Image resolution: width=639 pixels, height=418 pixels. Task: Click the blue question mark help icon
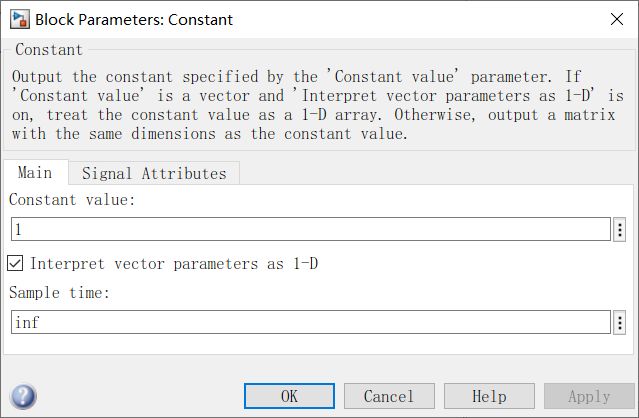tap(23, 396)
